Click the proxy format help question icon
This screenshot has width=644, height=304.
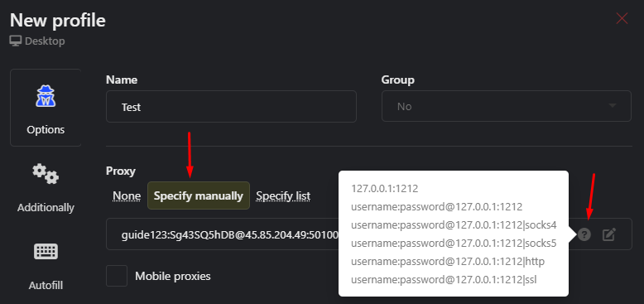click(x=584, y=234)
